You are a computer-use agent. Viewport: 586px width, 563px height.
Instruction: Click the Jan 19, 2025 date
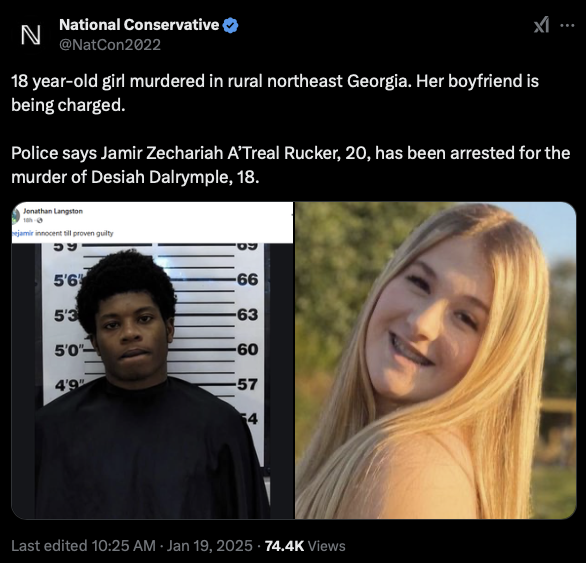click(x=210, y=546)
